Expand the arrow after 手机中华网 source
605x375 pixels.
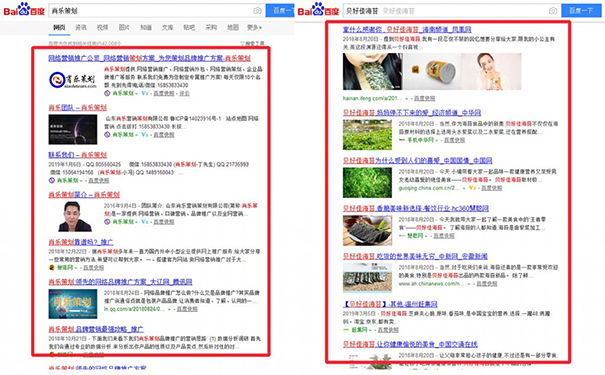coord(436,140)
